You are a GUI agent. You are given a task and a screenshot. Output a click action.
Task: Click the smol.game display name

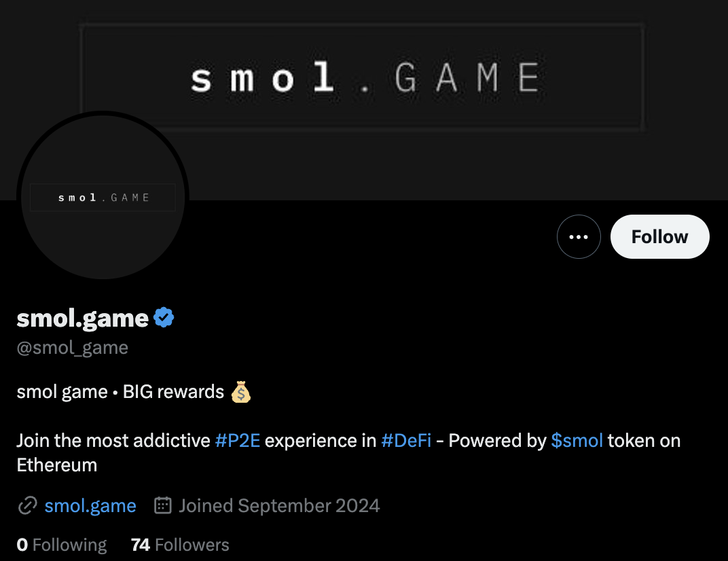(x=83, y=318)
